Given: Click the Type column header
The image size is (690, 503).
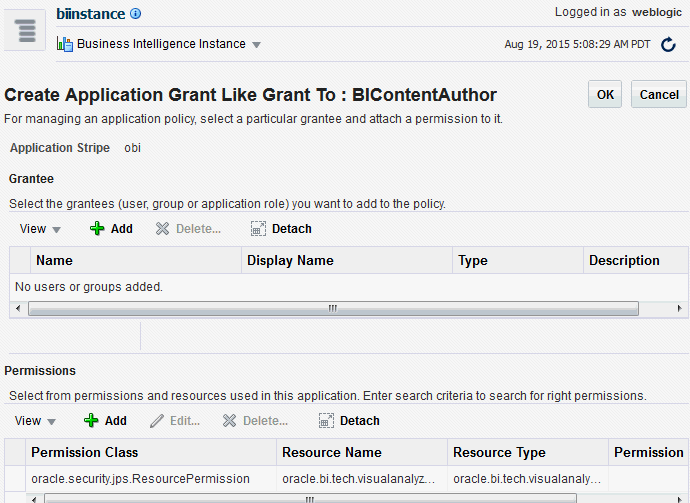Looking at the screenshot, I should pyautogui.click(x=518, y=261).
